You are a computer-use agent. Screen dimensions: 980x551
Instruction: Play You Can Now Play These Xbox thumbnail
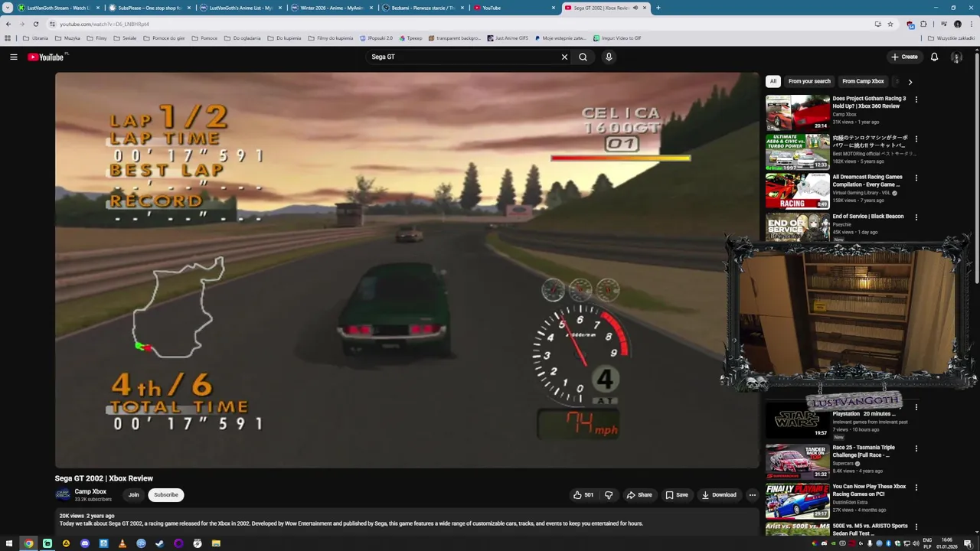point(797,500)
